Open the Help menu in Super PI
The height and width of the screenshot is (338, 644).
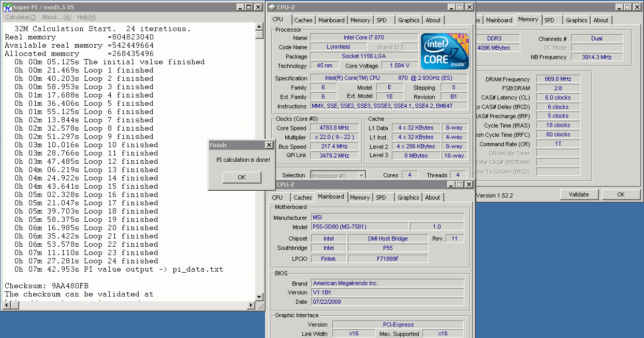tap(86, 17)
